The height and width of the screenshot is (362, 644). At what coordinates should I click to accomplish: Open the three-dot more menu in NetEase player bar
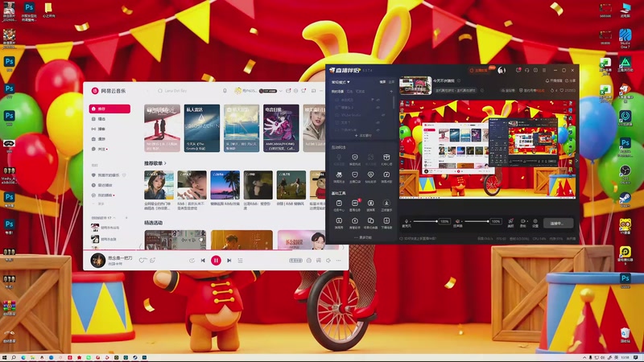(x=338, y=261)
